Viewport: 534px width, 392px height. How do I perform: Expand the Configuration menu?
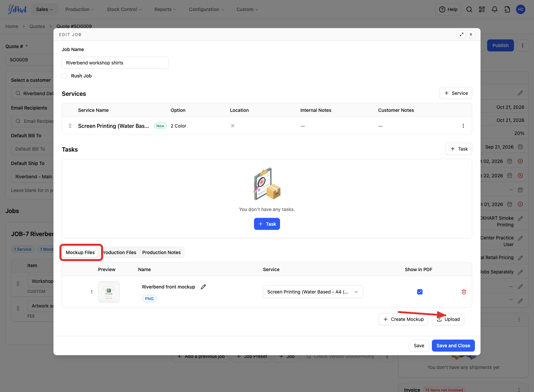tap(206, 9)
